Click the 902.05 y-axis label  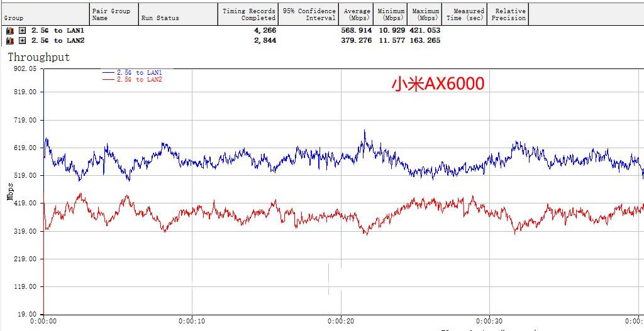click(x=25, y=69)
